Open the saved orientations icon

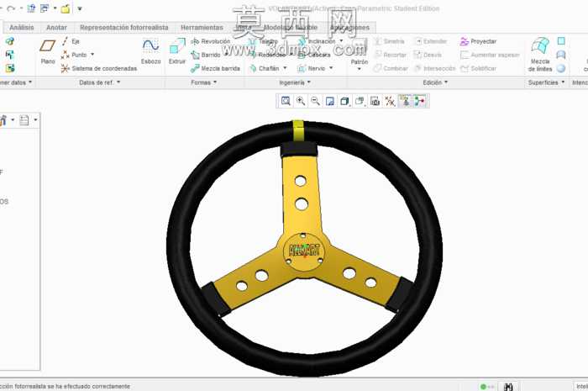coord(360,101)
